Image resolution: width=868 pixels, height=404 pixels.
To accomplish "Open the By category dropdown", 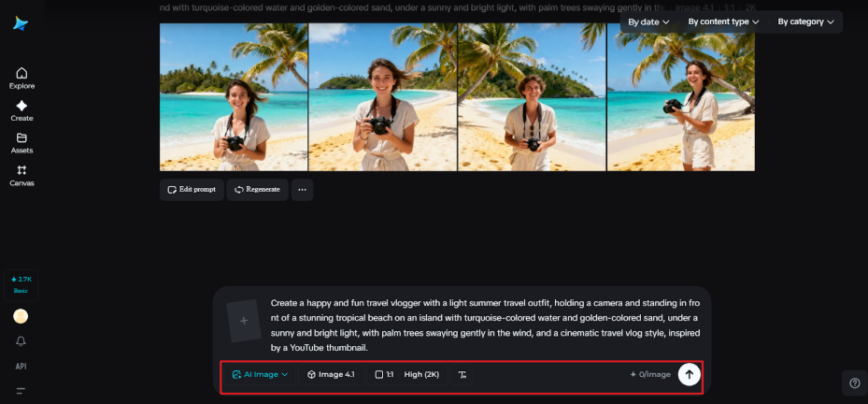I will pos(805,22).
